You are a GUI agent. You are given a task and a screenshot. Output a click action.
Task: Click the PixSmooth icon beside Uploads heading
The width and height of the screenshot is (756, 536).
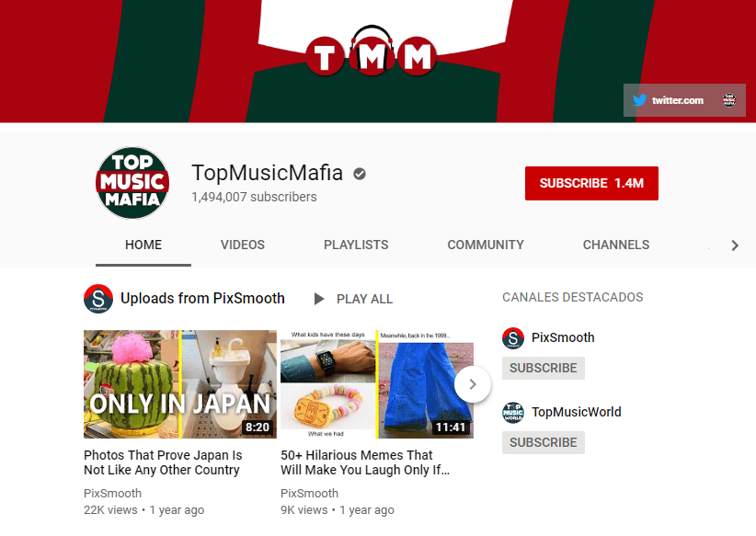(x=98, y=299)
